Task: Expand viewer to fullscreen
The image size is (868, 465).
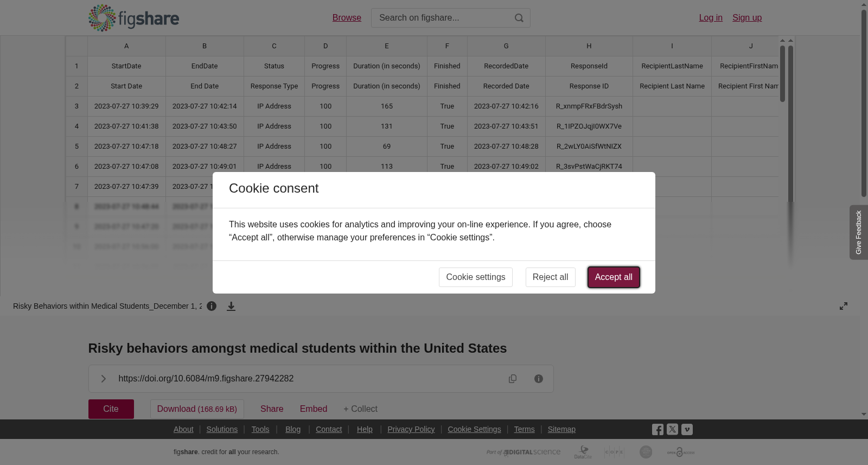Action: [x=844, y=306]
